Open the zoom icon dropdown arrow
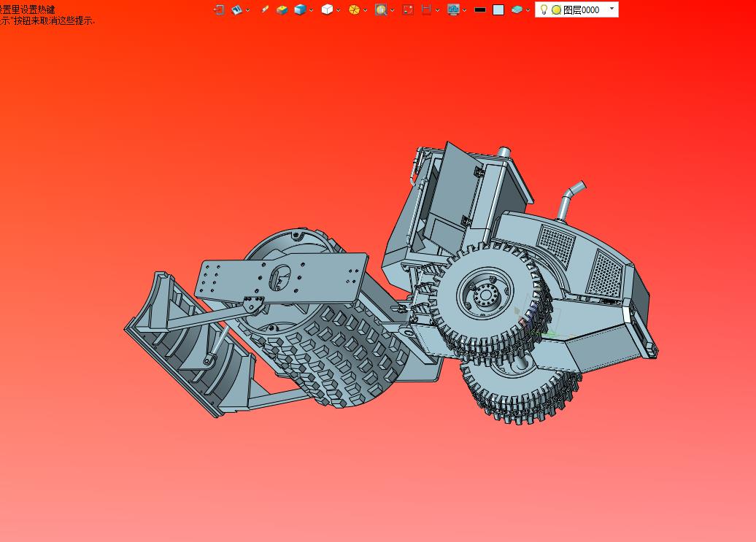The height and width of the screenshot is (542, 756). click(x=392, y=10)
